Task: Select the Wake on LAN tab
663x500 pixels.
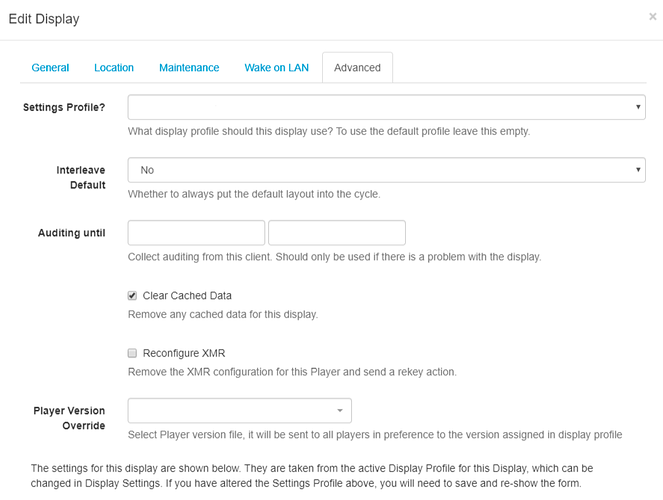Action: pyautogui.click(x=276, y=68)
